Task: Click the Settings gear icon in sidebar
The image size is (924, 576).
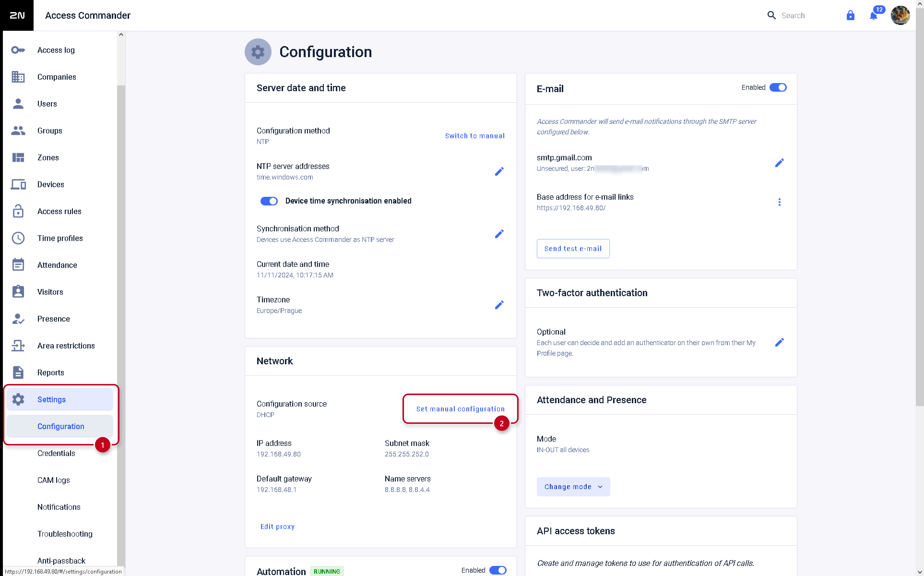Action: pyautogui.click(x=18, y=399)
